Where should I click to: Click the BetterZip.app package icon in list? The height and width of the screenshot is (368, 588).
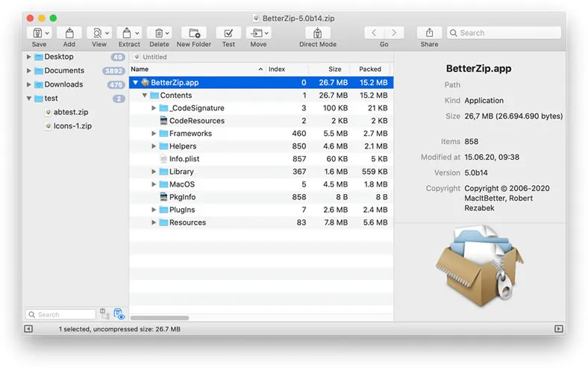[145, 83]
